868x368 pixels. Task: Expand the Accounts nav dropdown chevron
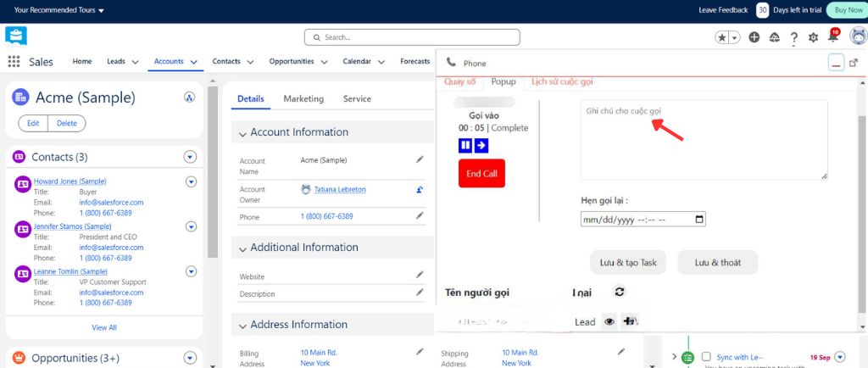pos(194,62)
